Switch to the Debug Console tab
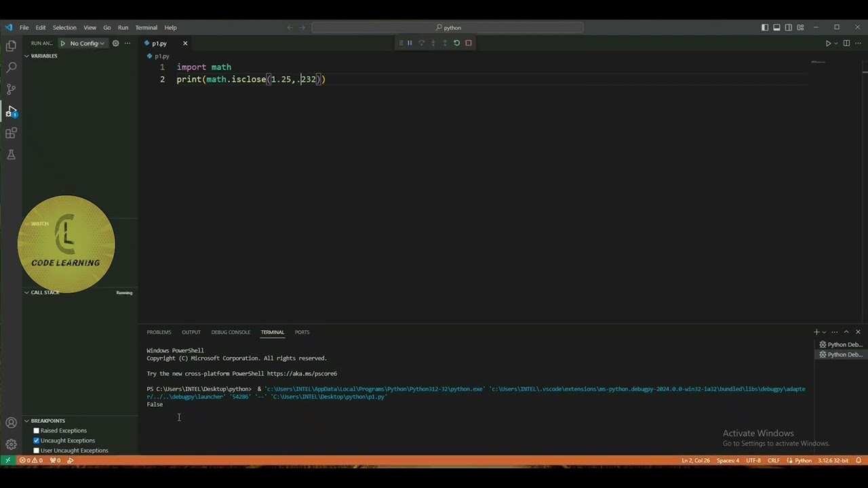868x488 pixels. click(x=231, y=332)
